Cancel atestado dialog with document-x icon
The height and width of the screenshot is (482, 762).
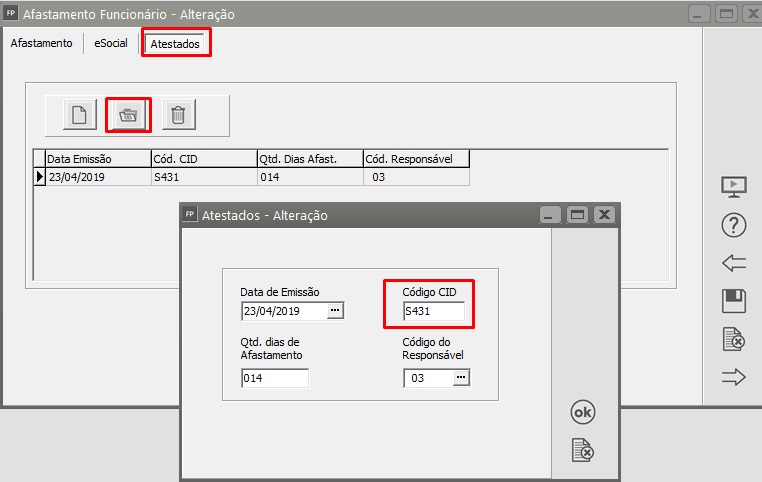click(583, 450)
